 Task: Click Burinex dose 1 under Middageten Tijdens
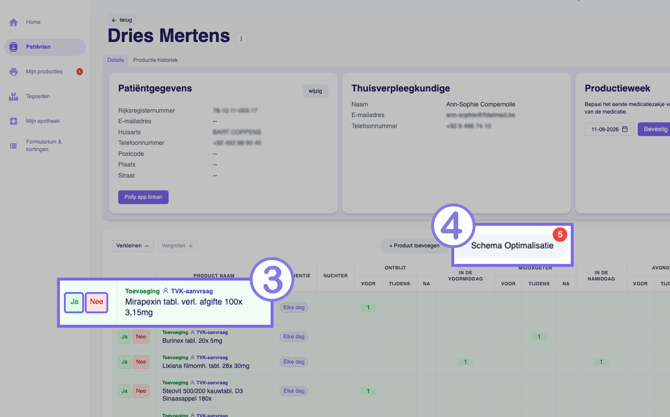(x=539, y=337)
